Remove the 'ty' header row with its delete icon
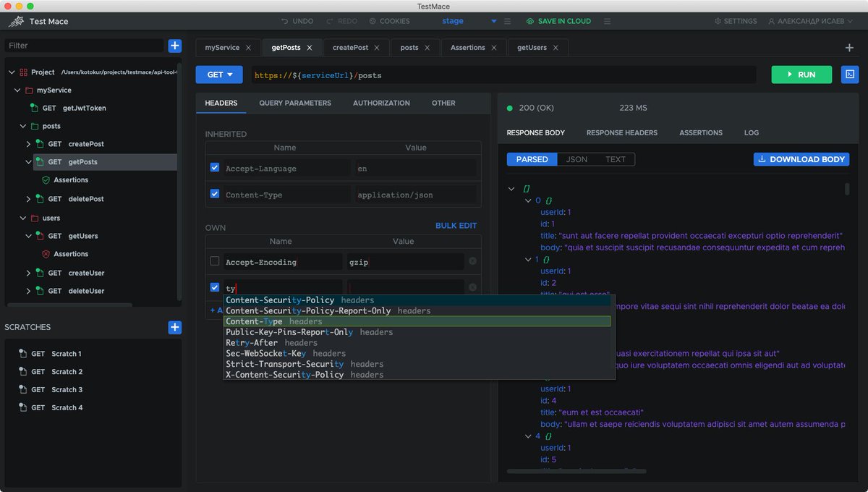This screenshot has height=492, width=868. tap(472, 288)
